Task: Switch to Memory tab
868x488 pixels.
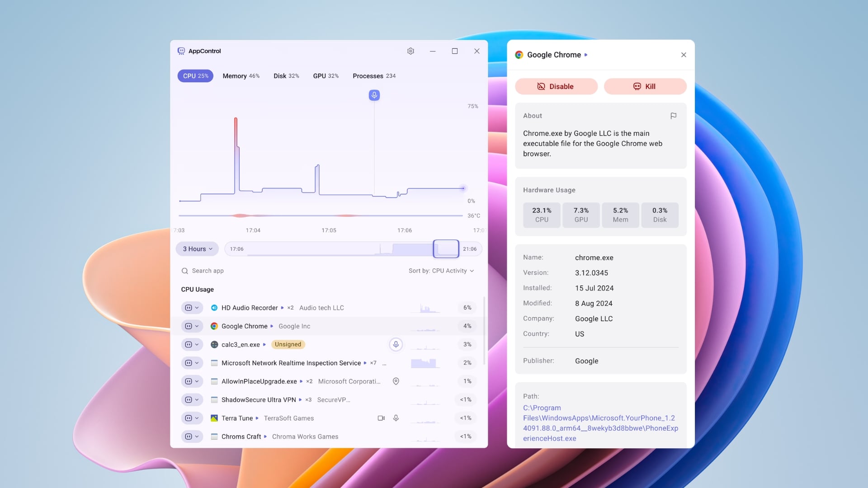Action: [x=241, y=76]
